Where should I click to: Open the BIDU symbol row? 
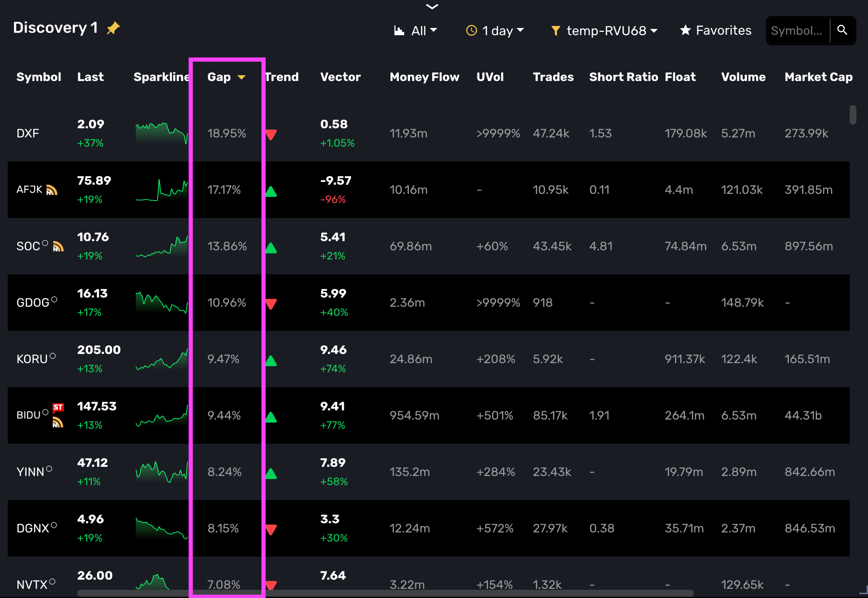(28, 415)
